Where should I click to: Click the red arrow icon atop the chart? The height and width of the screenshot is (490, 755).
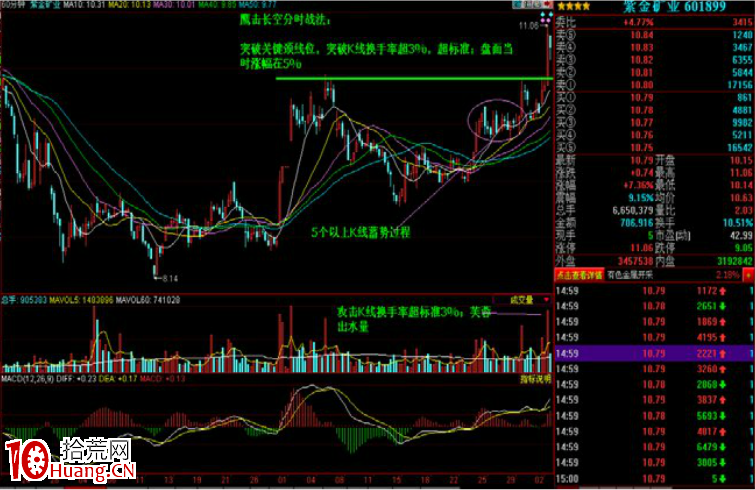tap(547, 4)
